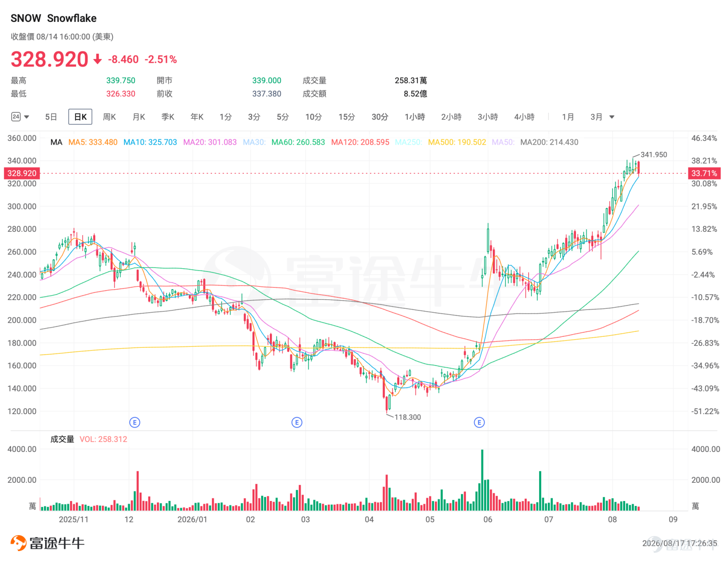Click the 成交量 label above the volume chart
Screen dimensions: 728x561
click(62, 439)
